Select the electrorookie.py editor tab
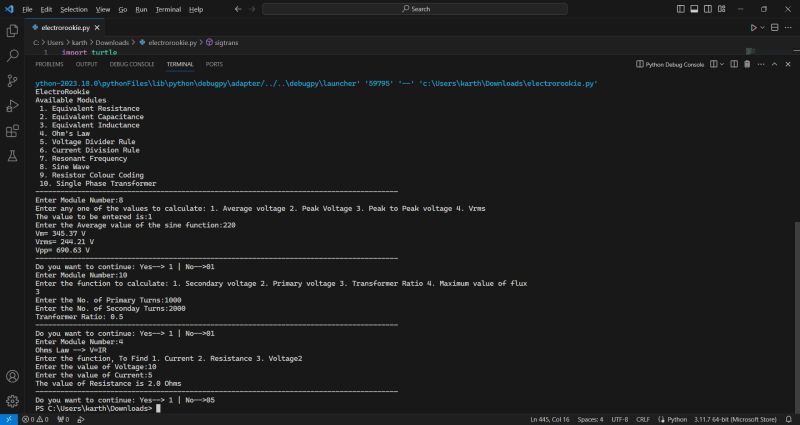Screen dimensions: 800x425 (x=66, y=28)
